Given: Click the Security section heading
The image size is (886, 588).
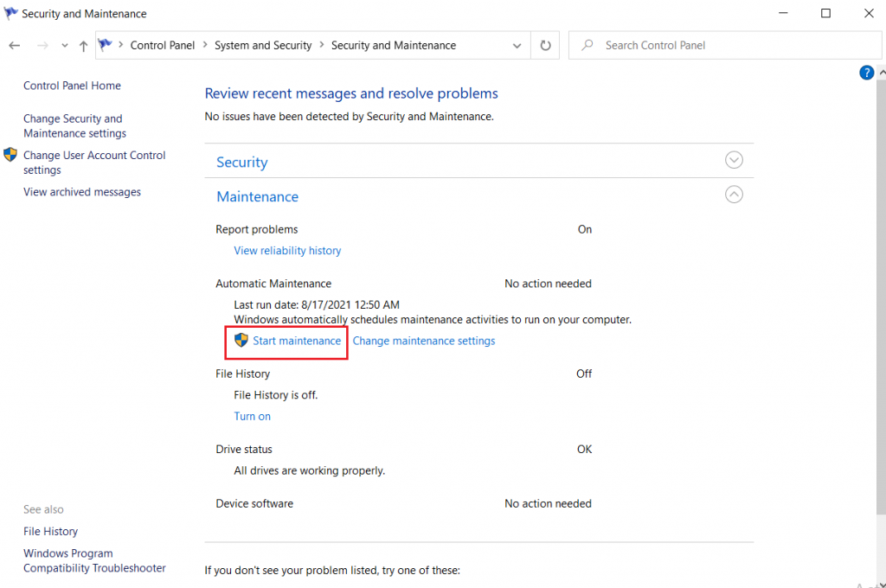Looking at the screenshot, I should point(242,163).
